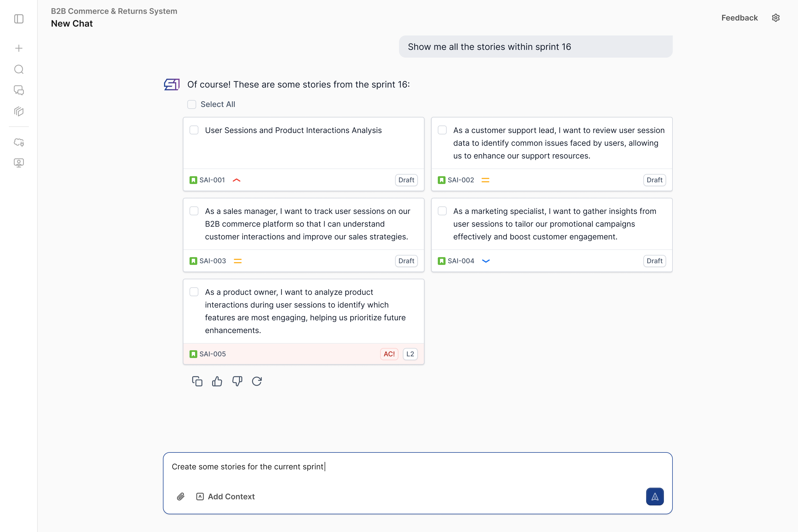The image size is (798, 532).
Task: Open the cloud settings icon in sidebar
Action: coord(19,142)
